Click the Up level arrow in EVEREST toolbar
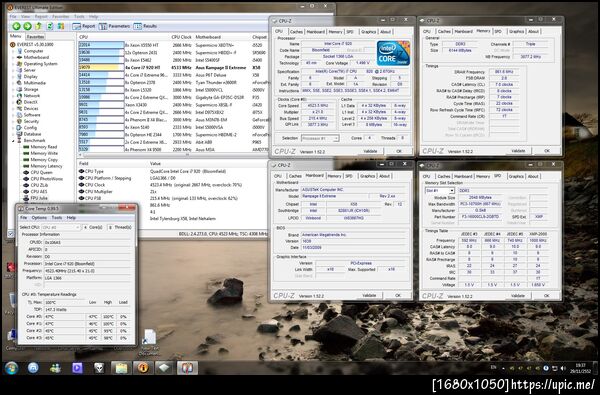 [39, 26]
